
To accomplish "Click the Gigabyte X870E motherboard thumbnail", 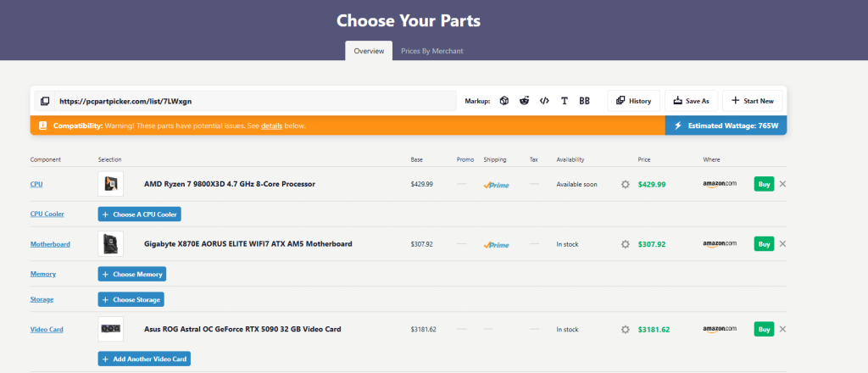I will (111, 243).
